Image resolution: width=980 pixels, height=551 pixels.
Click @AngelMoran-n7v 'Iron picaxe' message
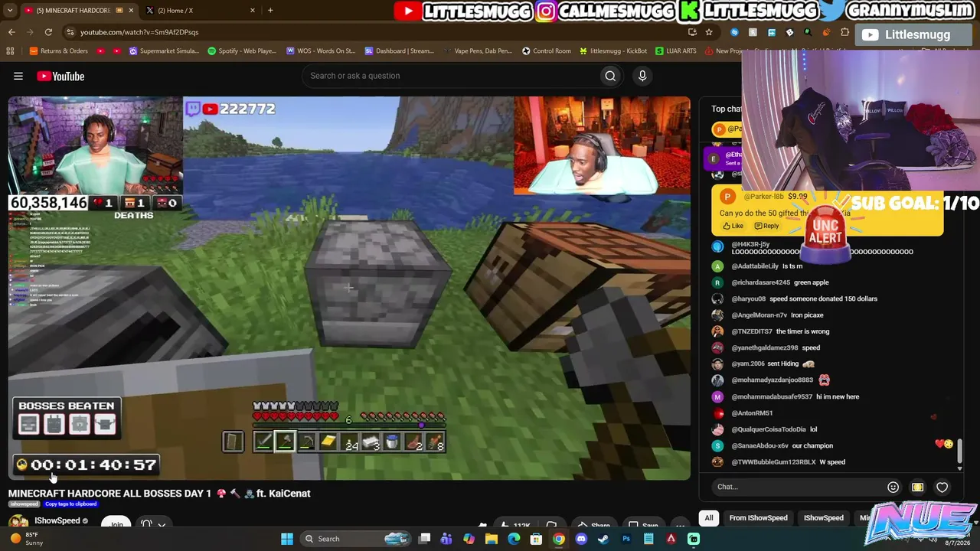768,315
